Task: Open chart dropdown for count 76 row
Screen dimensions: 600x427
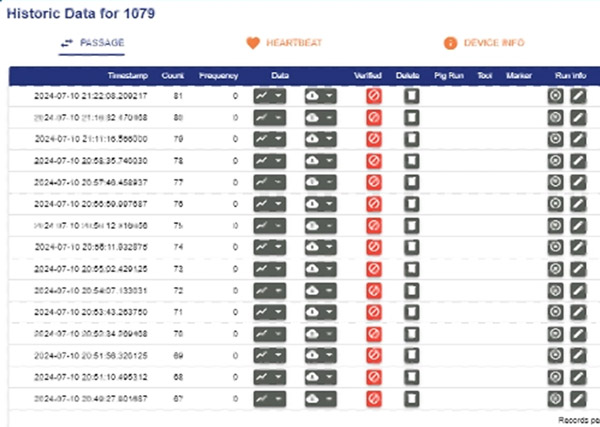Action: tap(269, 204)
